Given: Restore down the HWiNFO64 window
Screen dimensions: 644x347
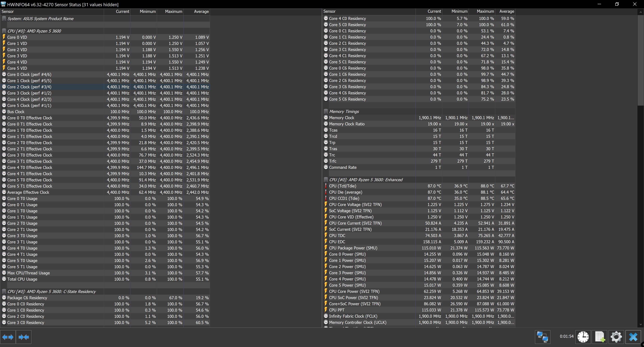Looking at the screenshot, I should pos(617,4).
